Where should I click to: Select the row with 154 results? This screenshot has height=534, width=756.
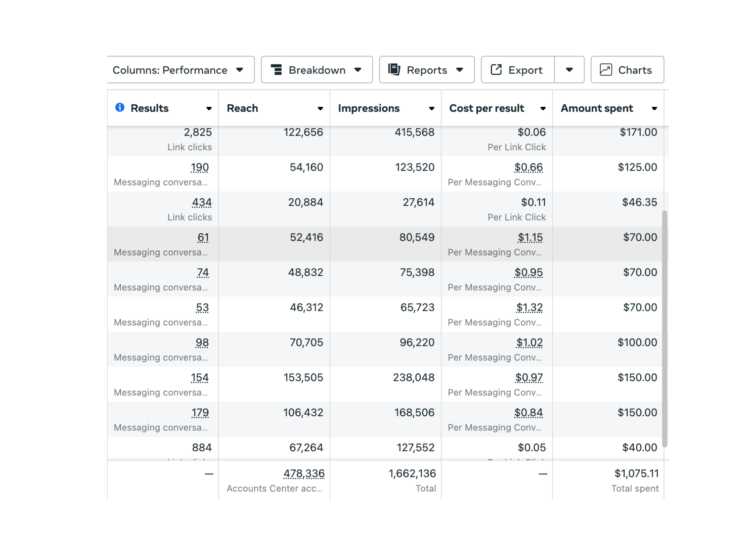pyautogui.click(x=386, y=384)
